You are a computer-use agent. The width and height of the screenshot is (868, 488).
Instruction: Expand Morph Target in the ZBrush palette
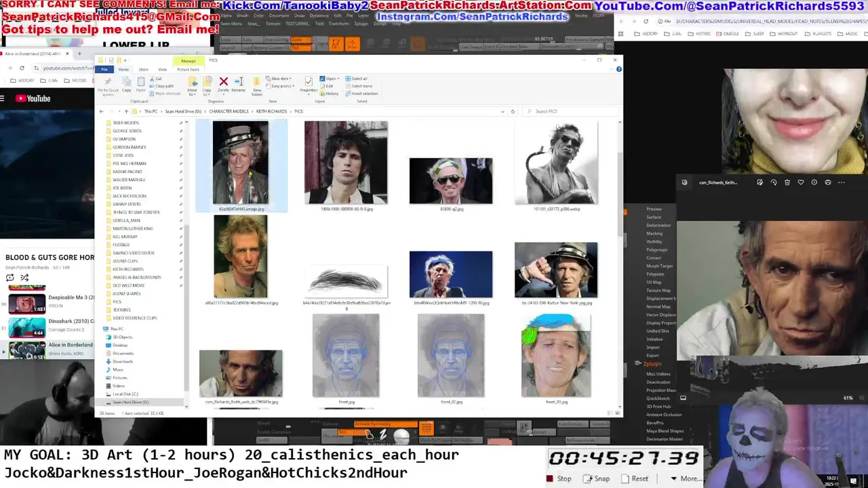click(x=659, y=266)
